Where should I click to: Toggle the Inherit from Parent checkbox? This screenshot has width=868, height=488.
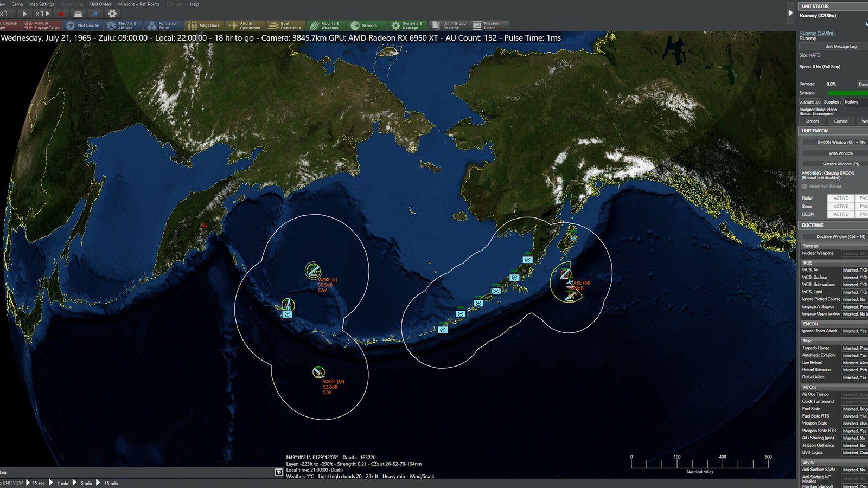click(x=805, y=187)
